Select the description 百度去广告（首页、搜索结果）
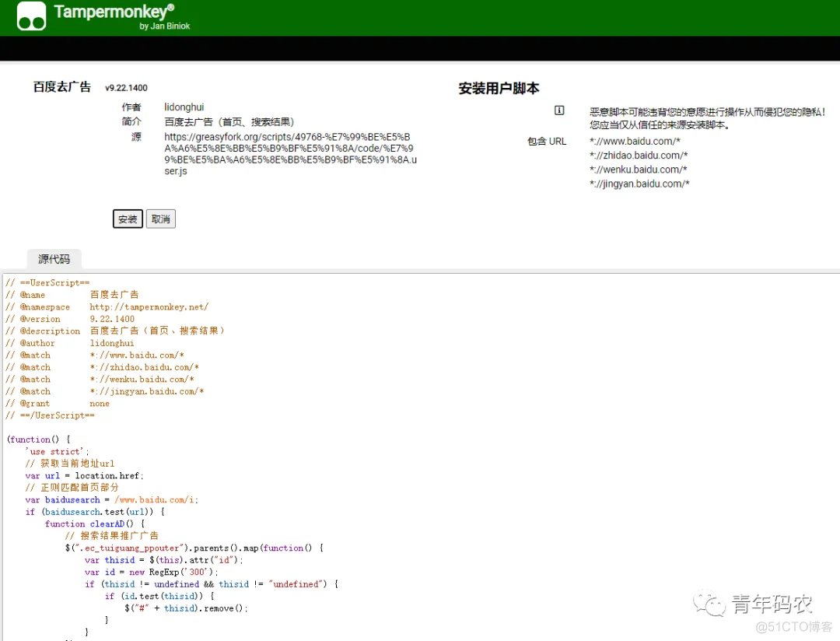 pos(229,121)
